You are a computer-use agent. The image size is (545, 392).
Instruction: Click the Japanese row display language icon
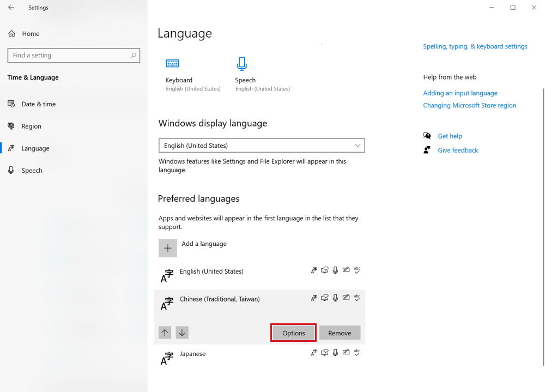[x=314, y=353]
